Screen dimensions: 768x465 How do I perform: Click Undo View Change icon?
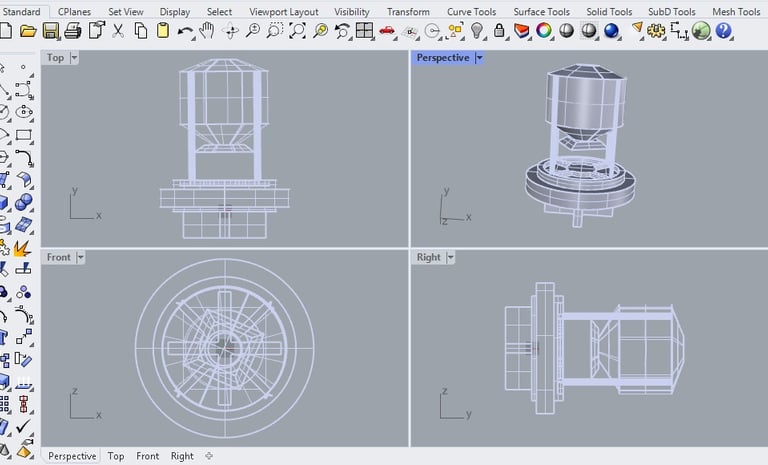pyautogui.click(x=342, y=31)
